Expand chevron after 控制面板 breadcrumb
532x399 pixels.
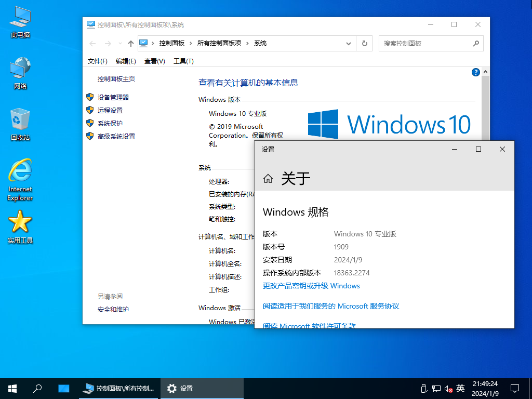pos(191,44)
